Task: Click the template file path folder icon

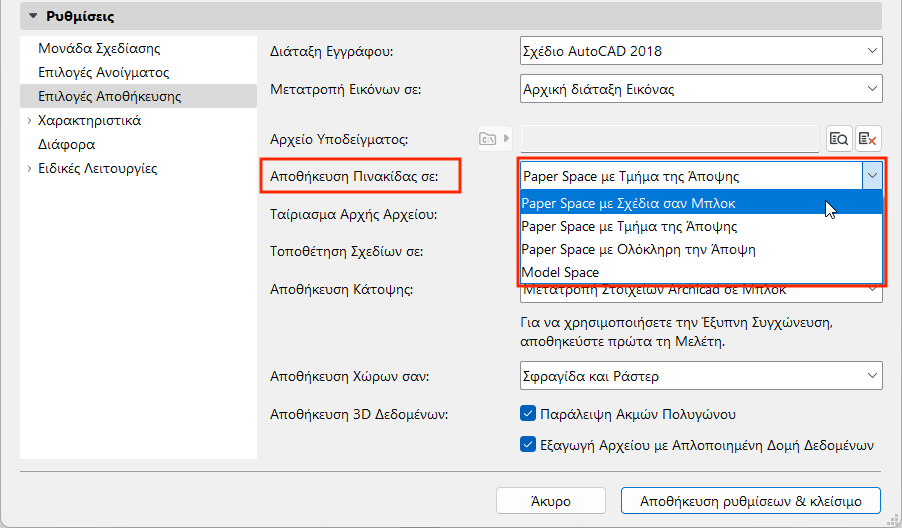Action: tap(489, 138)
